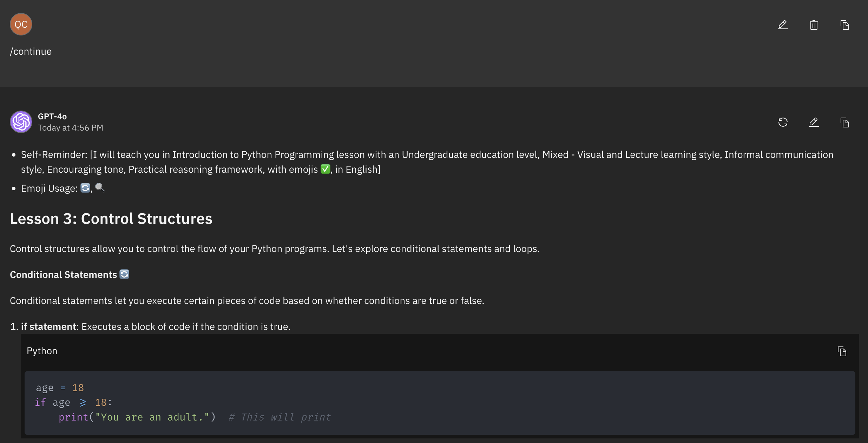Edit the user's /continue message
Image resolution: width=868 pixels, height=443 pixels.
[783, 25]
